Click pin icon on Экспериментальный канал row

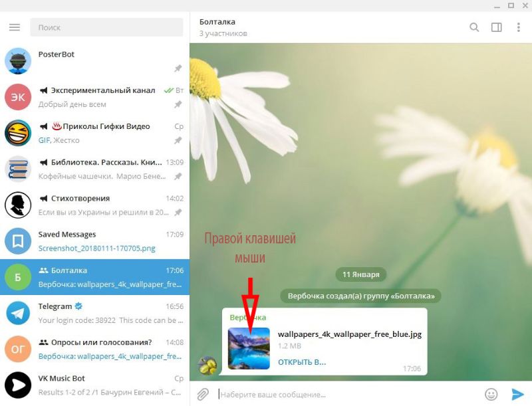coord(178,104)
